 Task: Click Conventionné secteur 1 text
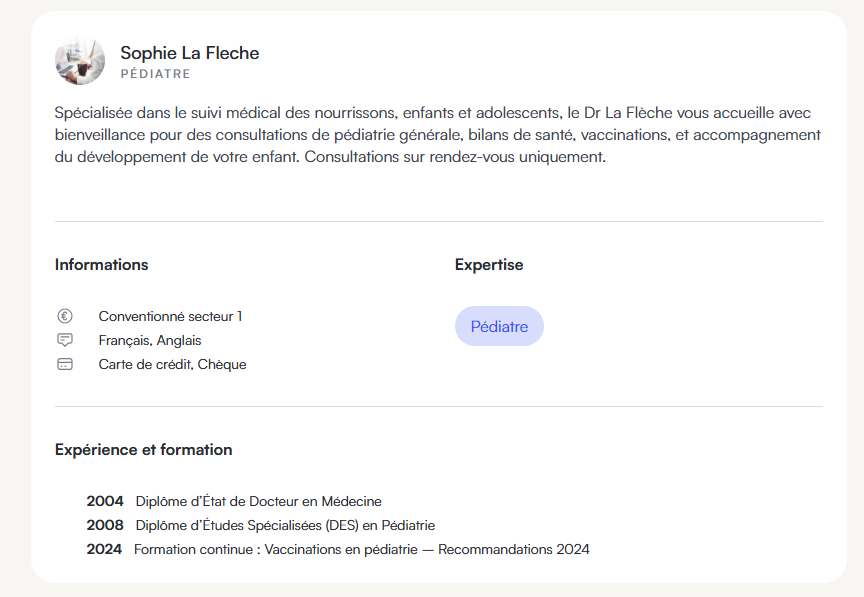(170, 316)
